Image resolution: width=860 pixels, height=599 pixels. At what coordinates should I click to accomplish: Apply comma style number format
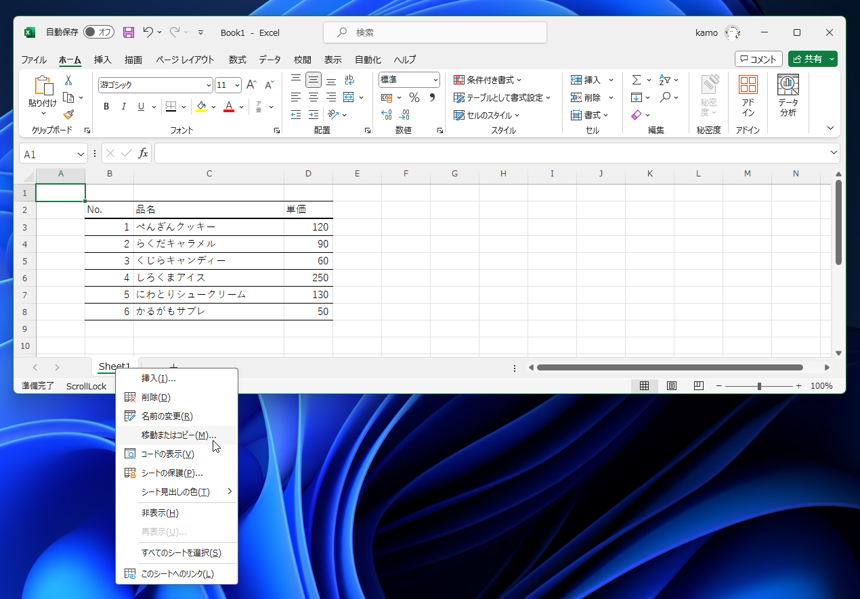(x=432, y=98)
